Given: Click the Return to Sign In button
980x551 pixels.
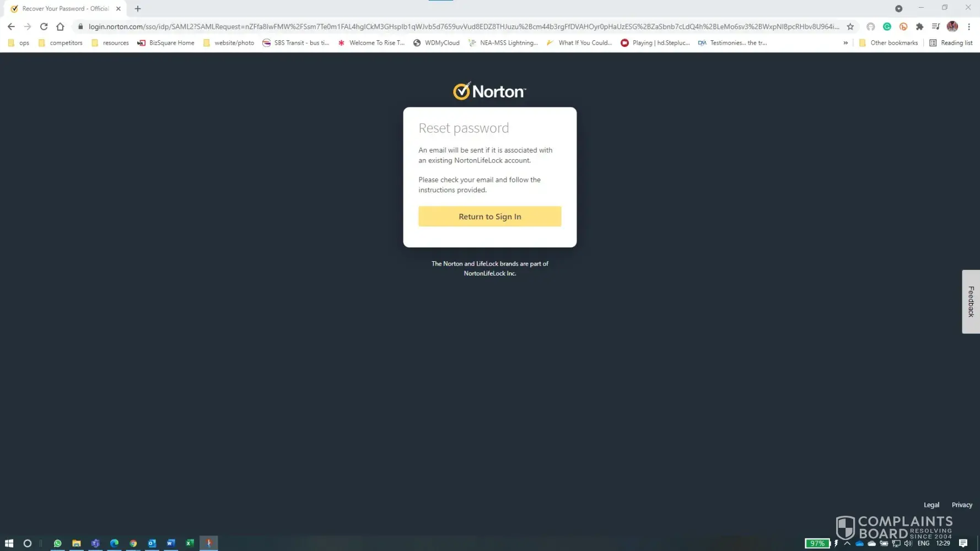Looking at the screenshot, I should [489, 217].
